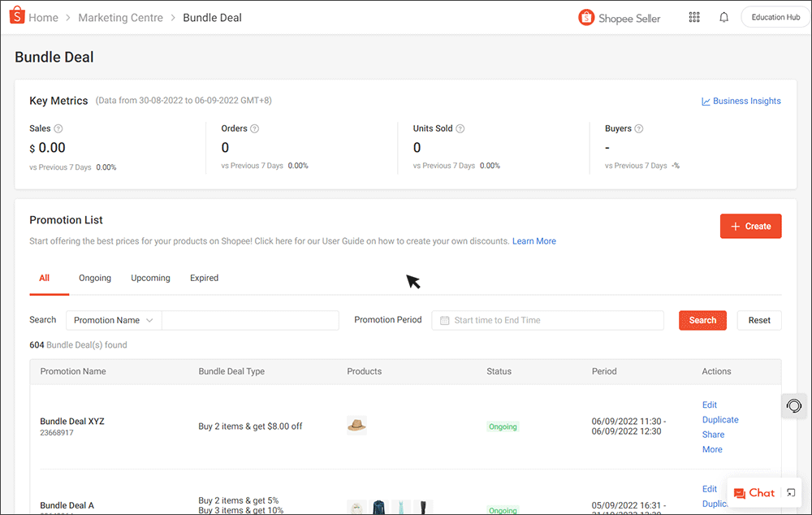This screenshot has width=812, height=515.
Task: Open notifications via the bell icon
Action: [x=723, y=16]
